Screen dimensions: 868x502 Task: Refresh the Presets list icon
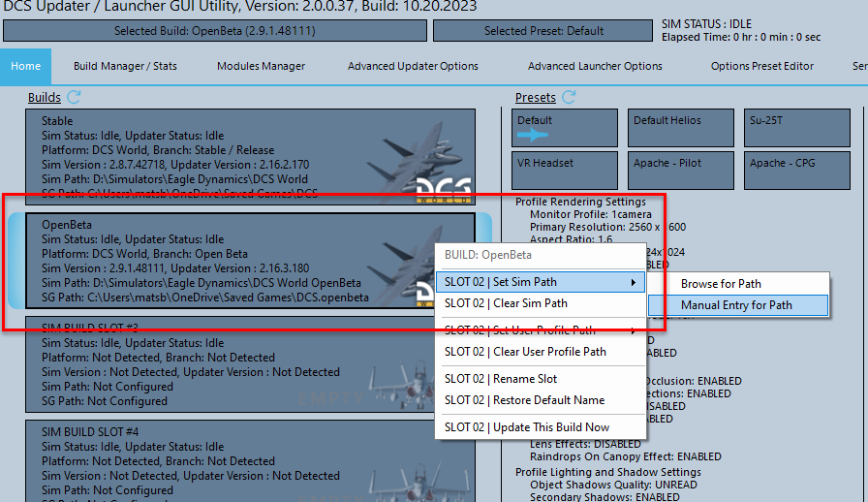tap(569, 98)
